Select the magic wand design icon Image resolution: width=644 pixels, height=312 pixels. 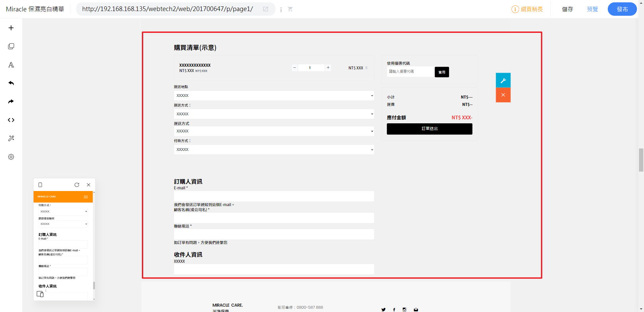click(11, 138)
